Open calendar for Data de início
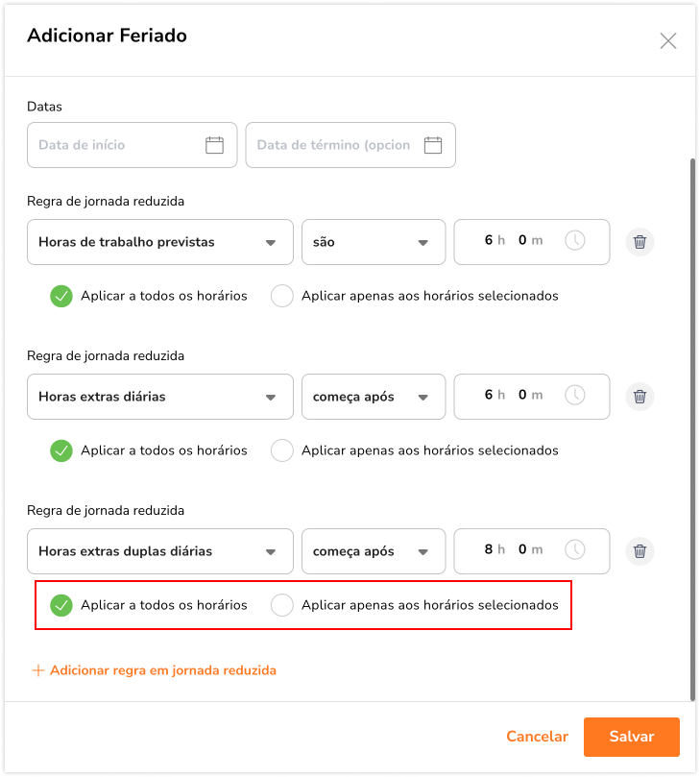This screenshot has width=700, height=777. [214, 145]
